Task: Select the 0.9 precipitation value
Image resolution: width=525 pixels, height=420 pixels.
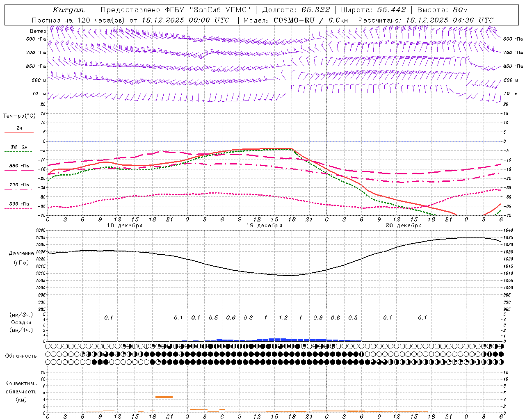Action: coord(318,317)
